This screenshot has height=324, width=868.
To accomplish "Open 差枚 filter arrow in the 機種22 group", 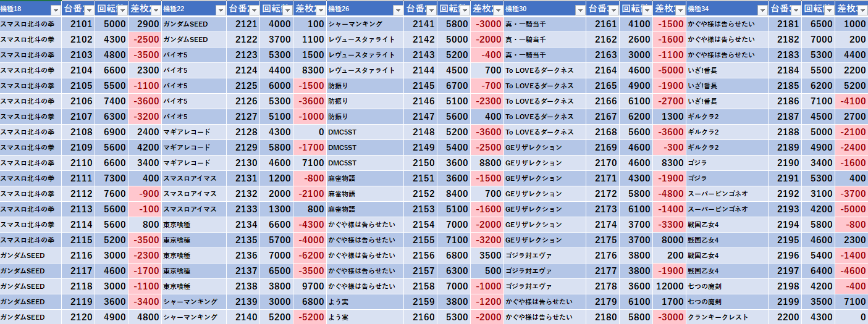I will [320, 10].
